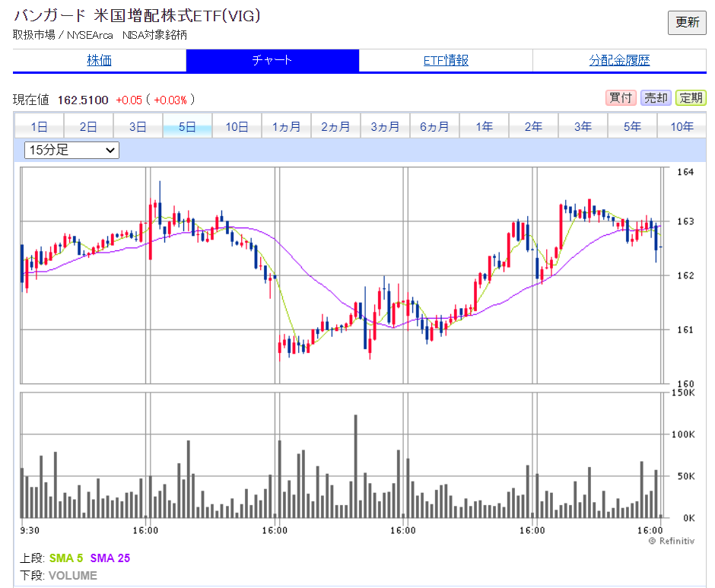
Task: Select the 1日 chart period
Action: tap(40, 126)
